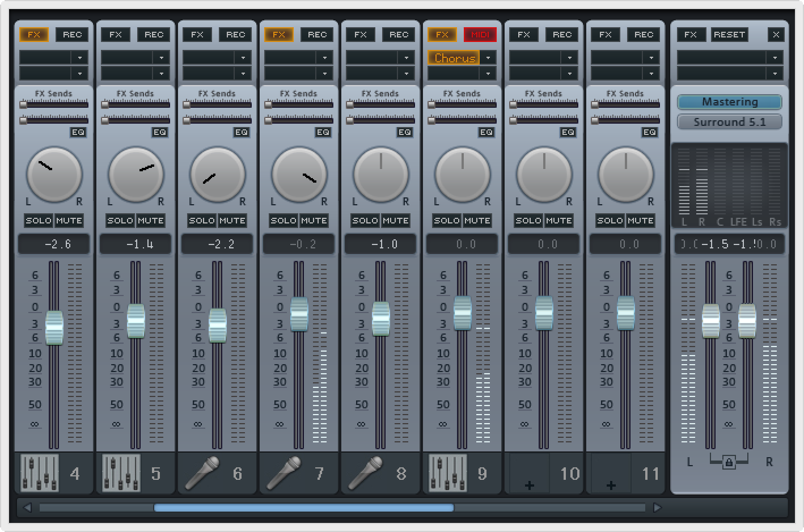804x532 pixels.
Task: Click the volume value field showing -2.6
Action: [x=54, y=244]
